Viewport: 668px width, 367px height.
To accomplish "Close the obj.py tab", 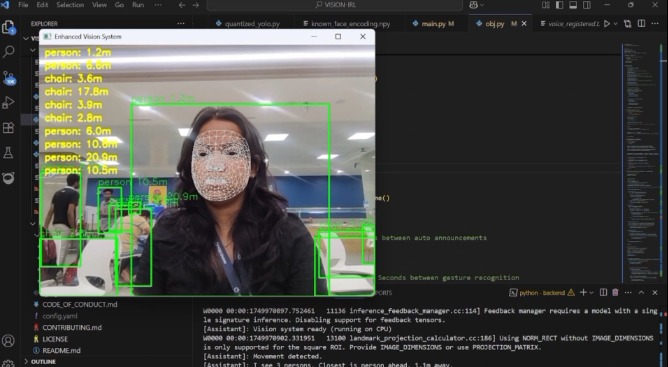I will [x=524, y=24].
